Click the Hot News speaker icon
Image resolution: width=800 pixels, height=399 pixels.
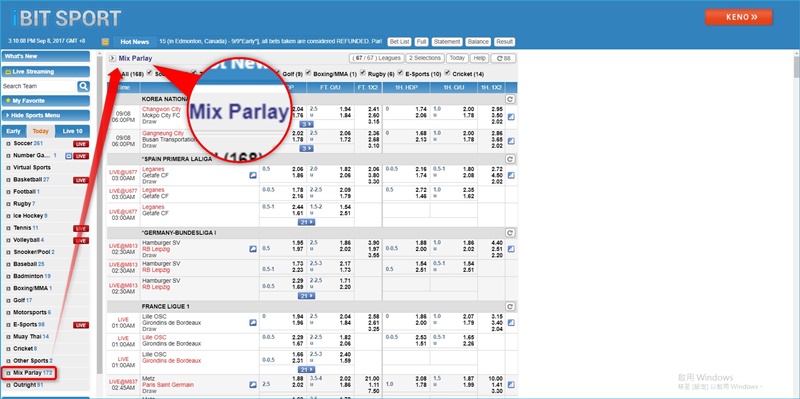pyautogui.click(x=105, y=42)
